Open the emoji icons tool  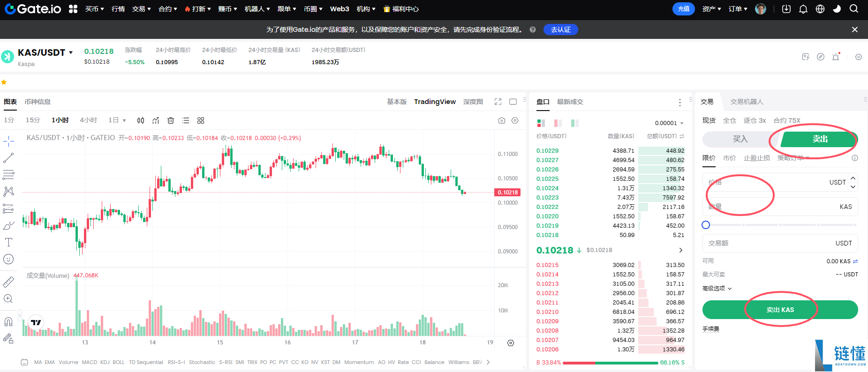click(x=8, y=259)
